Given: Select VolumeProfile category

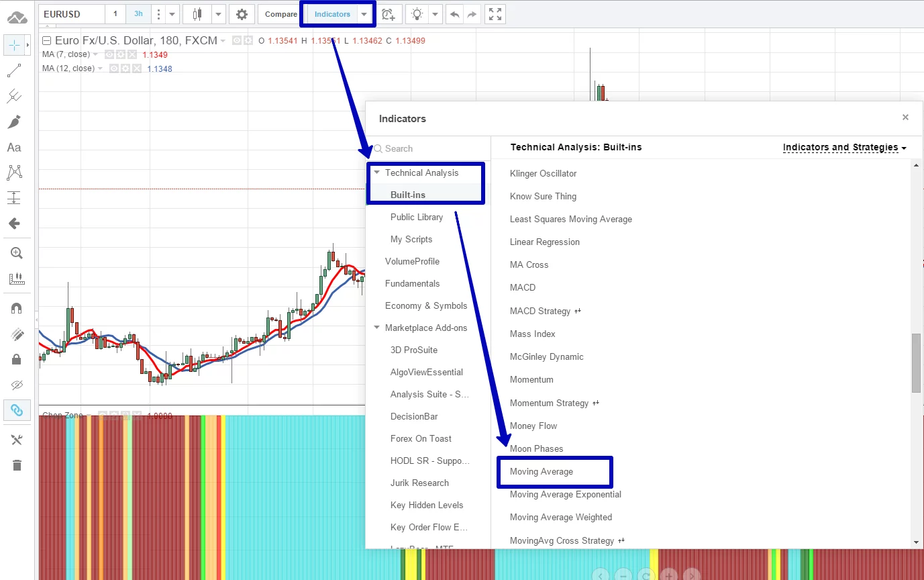Looking at the screenshot, I should [412, 261].
